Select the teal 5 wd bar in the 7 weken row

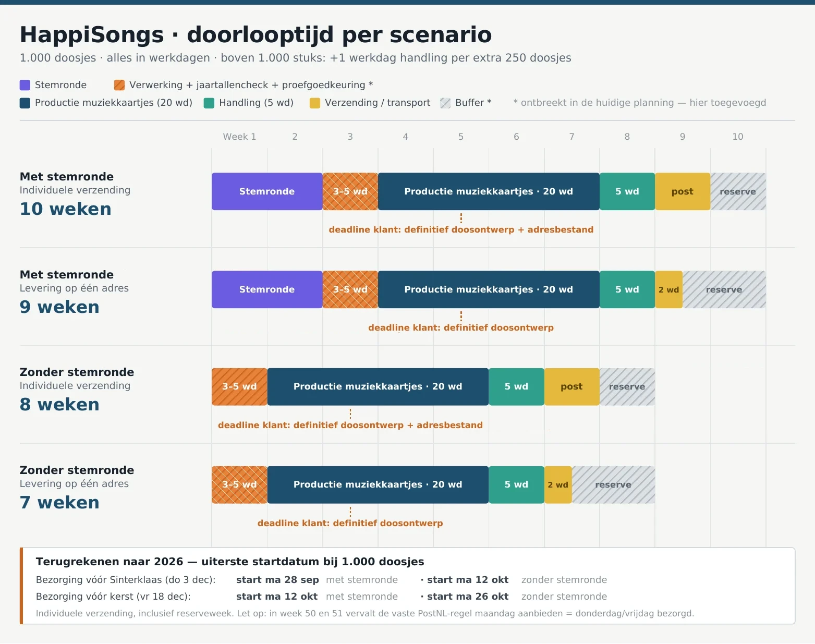[x=516, y=485]
